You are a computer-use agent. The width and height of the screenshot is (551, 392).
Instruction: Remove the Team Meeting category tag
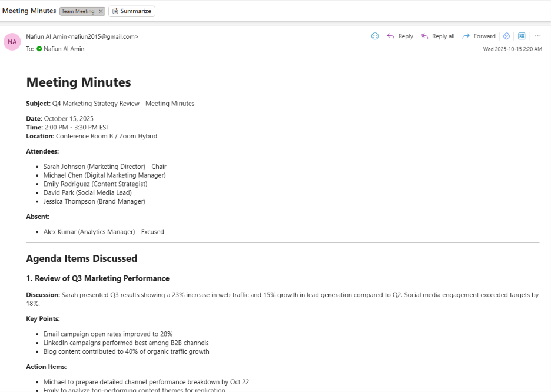pyautogui.click(x=101, y=11)
